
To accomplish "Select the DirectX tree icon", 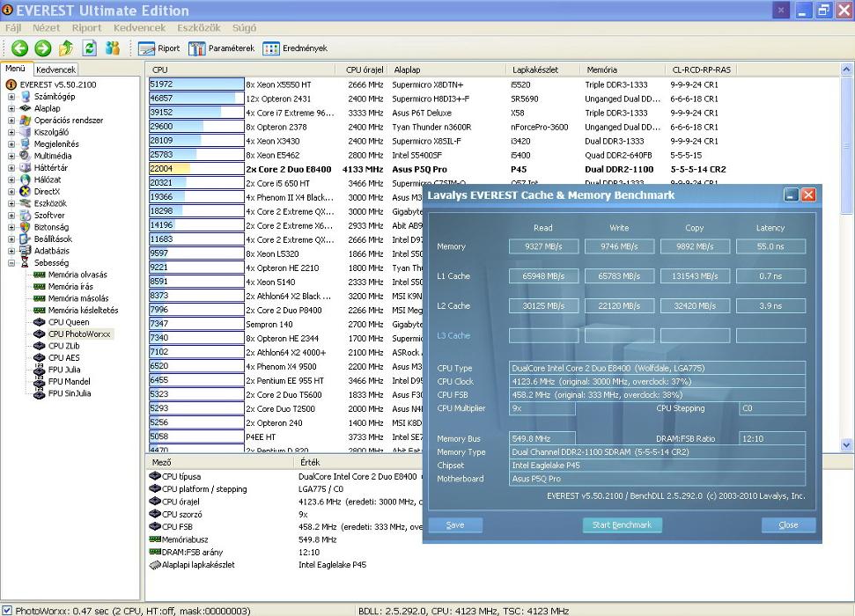I will pyautogui.click(x=26, y=191).
